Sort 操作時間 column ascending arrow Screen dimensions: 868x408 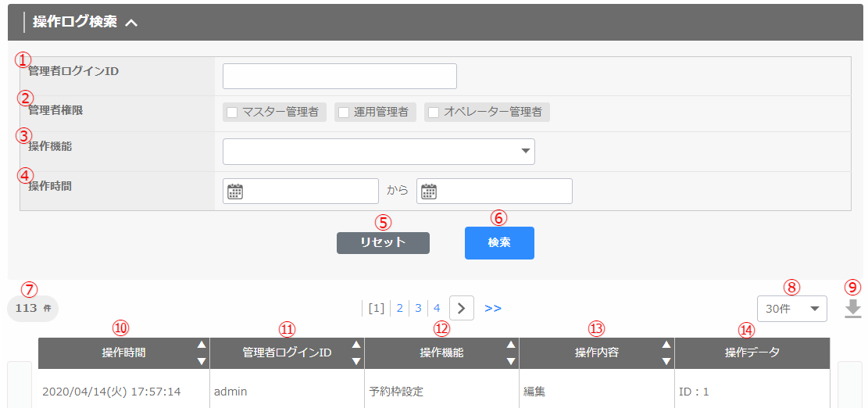coord(202,345)
